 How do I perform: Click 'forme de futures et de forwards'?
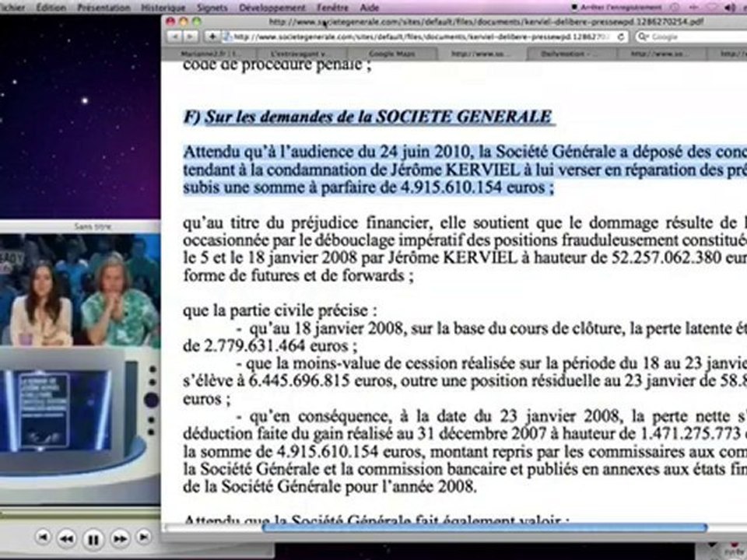(x=293, y=275)
